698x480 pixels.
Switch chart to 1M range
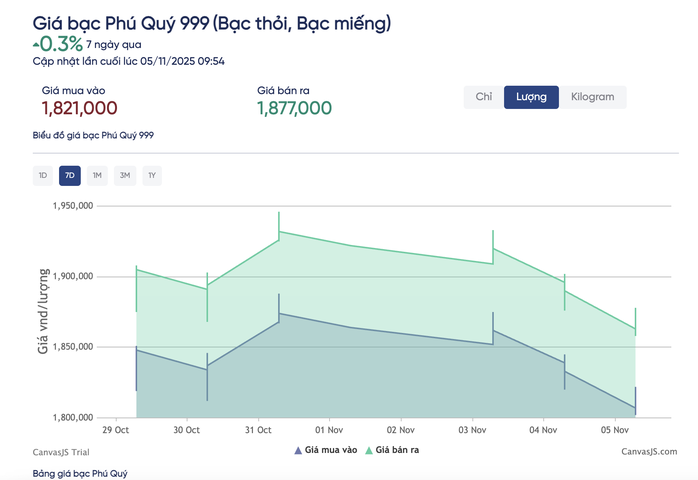(97, 176)
